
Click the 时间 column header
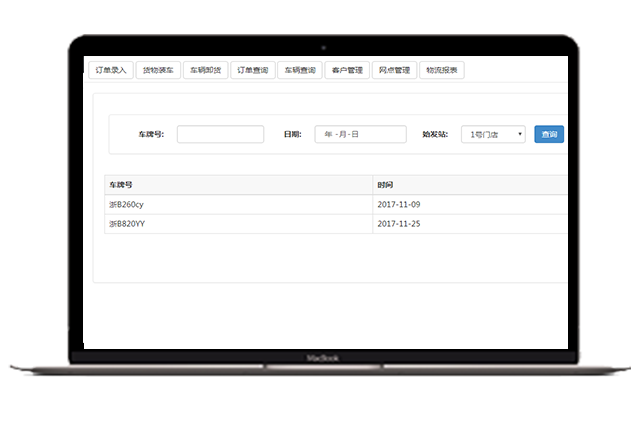[385, 185]
